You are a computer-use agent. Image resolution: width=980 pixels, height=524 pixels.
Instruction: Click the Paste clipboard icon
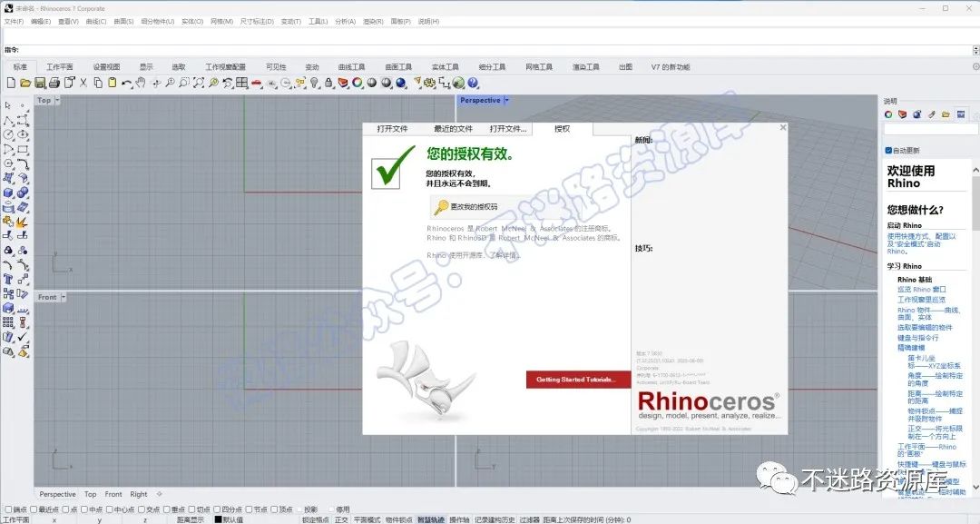pyautogui.click(x=112, y=83)
